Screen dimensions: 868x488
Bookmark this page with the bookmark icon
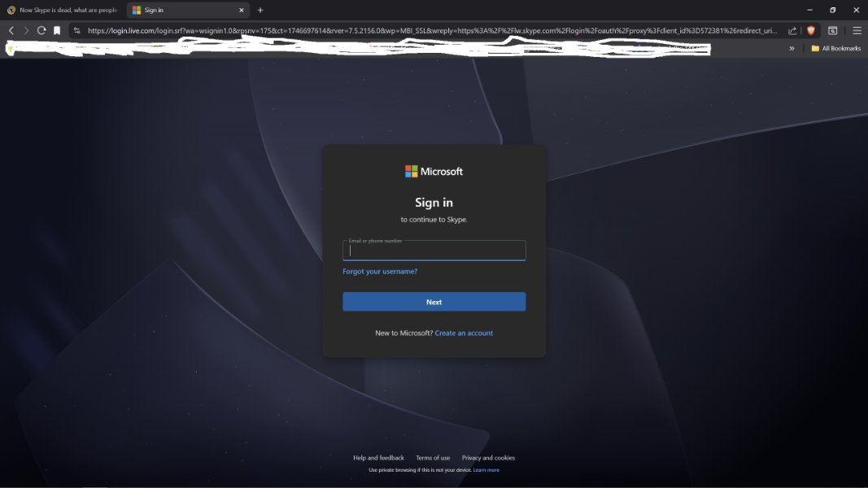57,30
